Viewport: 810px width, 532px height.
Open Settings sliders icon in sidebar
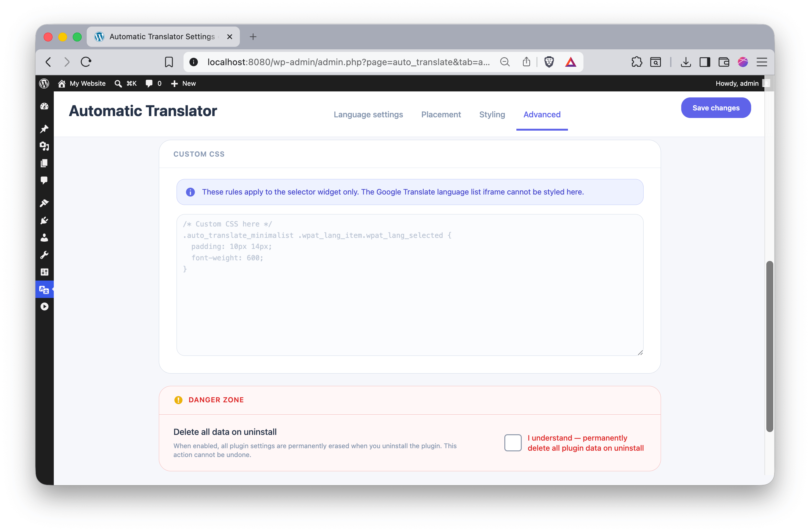pyautogui.click(x=44, y=272)
